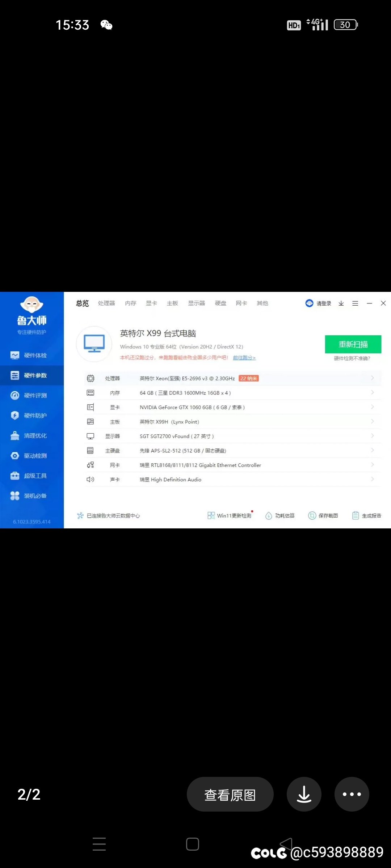
Task: Click the network card row icon
Action: [x=91, y=465]
